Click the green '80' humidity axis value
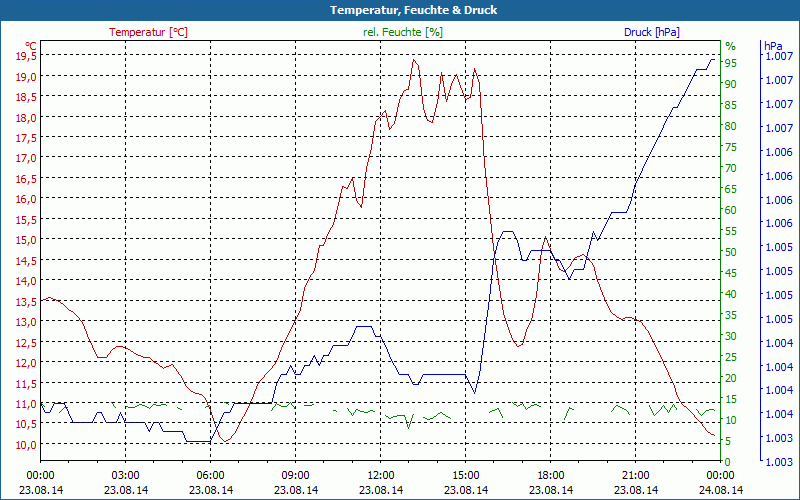The width and height of the screenshot is (800, 500). click(731, 126)
